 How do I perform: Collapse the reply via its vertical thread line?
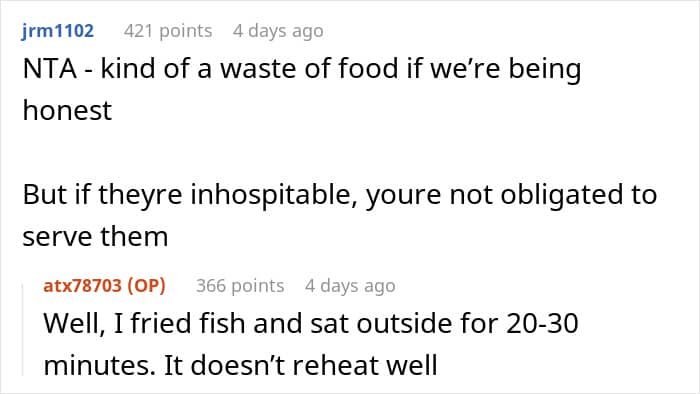click(x=23, y=331)
